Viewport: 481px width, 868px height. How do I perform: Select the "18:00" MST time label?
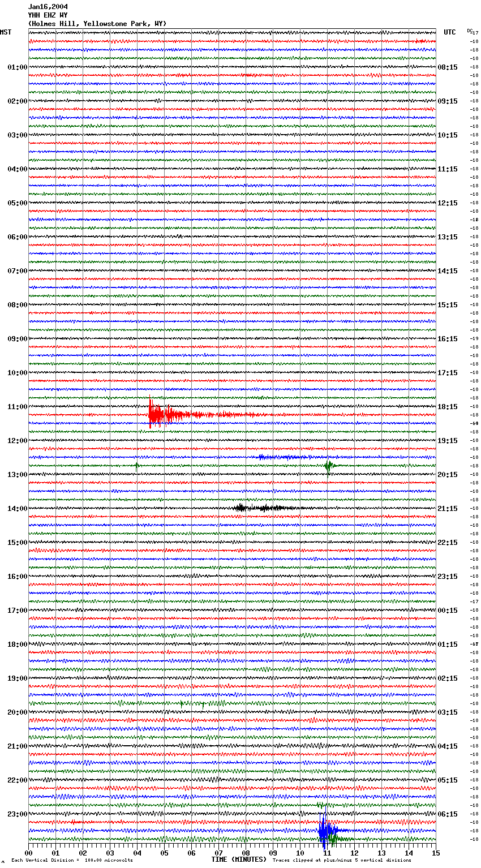coord(18,644)
